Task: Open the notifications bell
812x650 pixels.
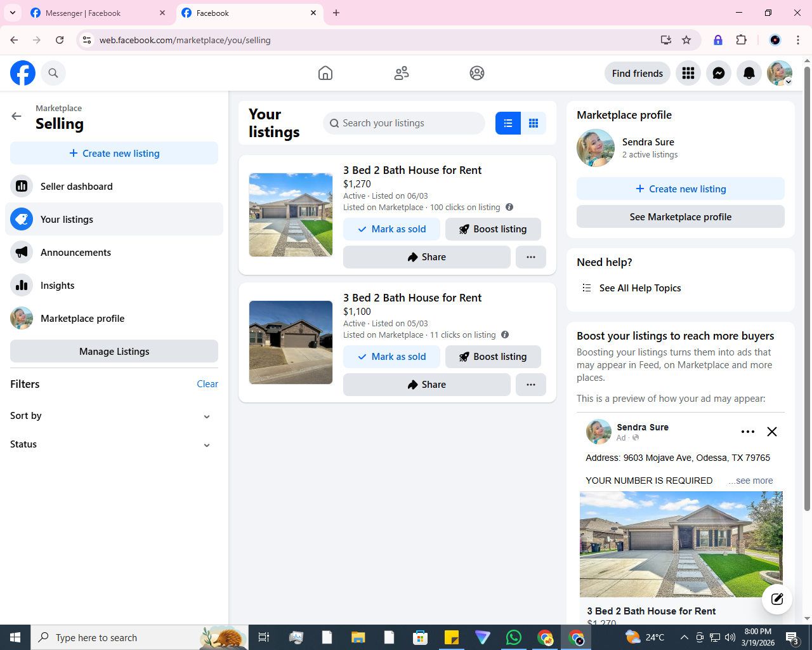Action: click(x=749, y=73)
